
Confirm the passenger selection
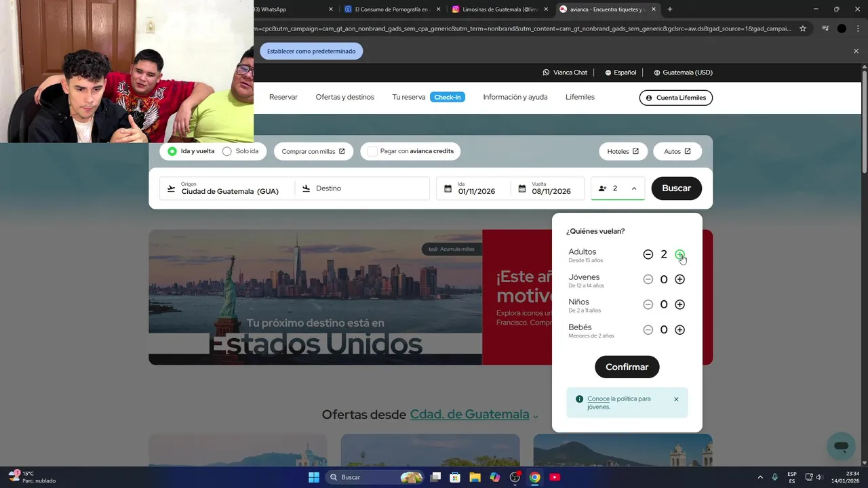pyautogui.click(x=627, y=367)
